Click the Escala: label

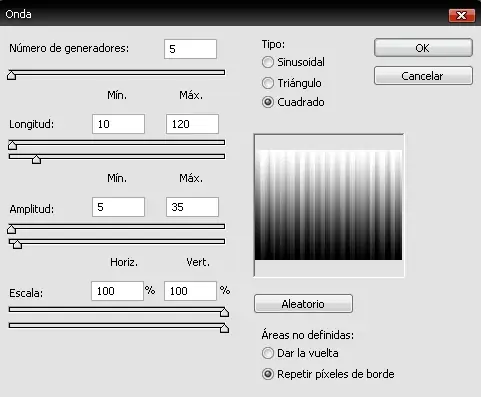click(x=26, y=293)
